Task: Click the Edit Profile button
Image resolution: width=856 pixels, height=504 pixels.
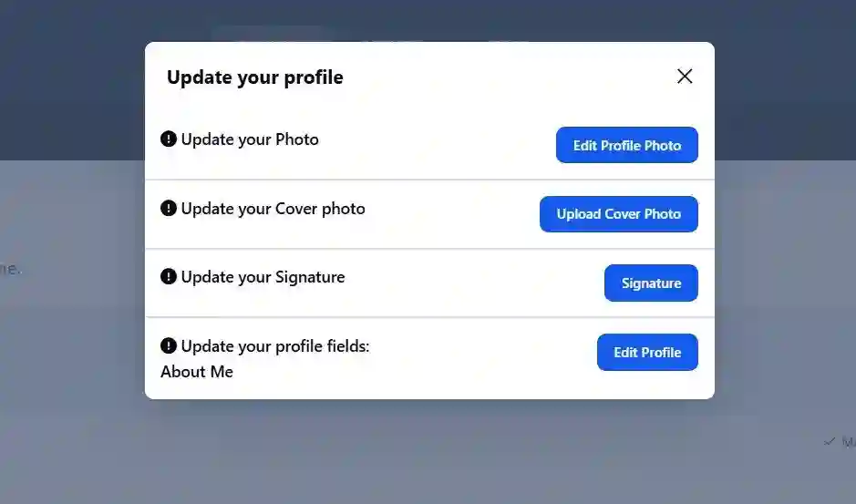Action: [x=647, y=352]
